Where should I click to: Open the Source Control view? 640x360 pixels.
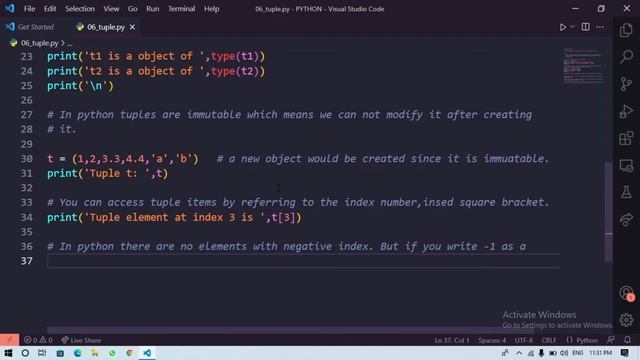626,84
